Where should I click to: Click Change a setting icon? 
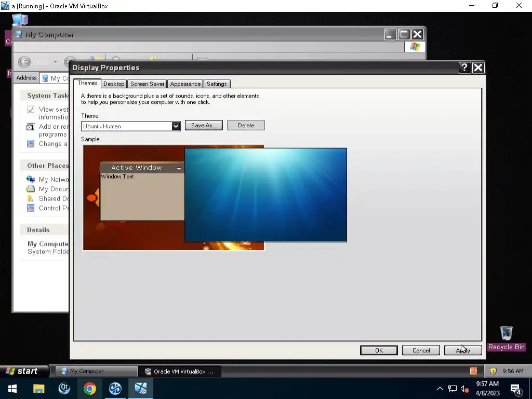click(x=31, y=143)
